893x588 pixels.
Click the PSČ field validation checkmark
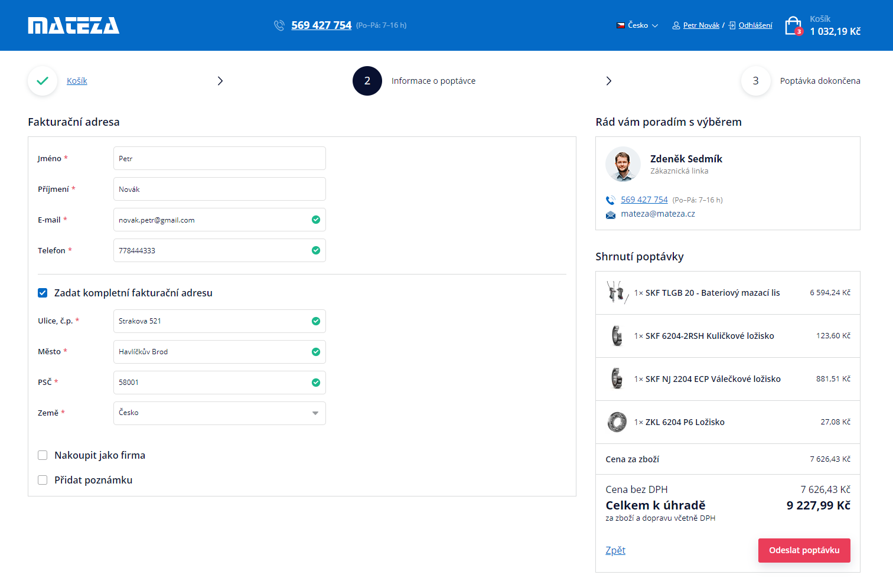pos(316,383)
